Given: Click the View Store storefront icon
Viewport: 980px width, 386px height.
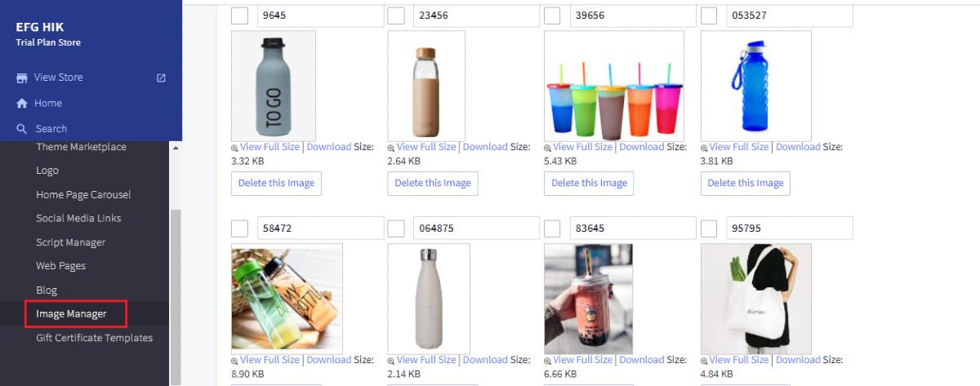Looking at the screenshot, I should tap(22, 78).
